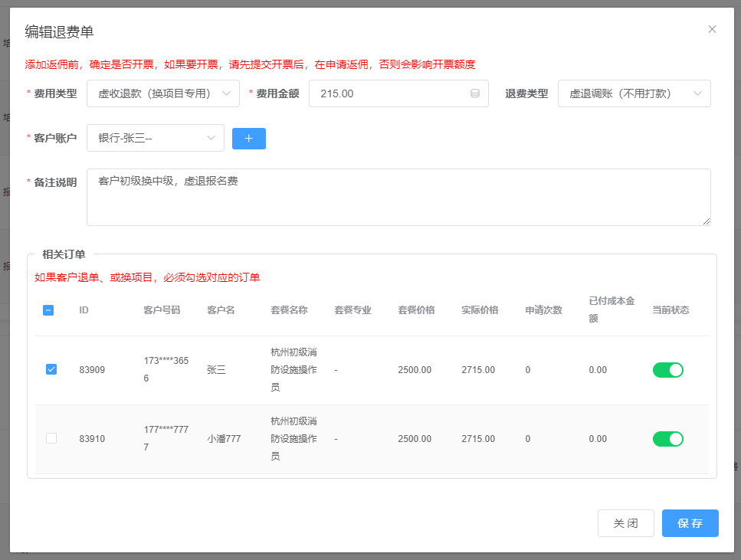This screenshot has width=741, height=560.
Task: Click the 套餐价格 column header
Action: tap(416, 310)
